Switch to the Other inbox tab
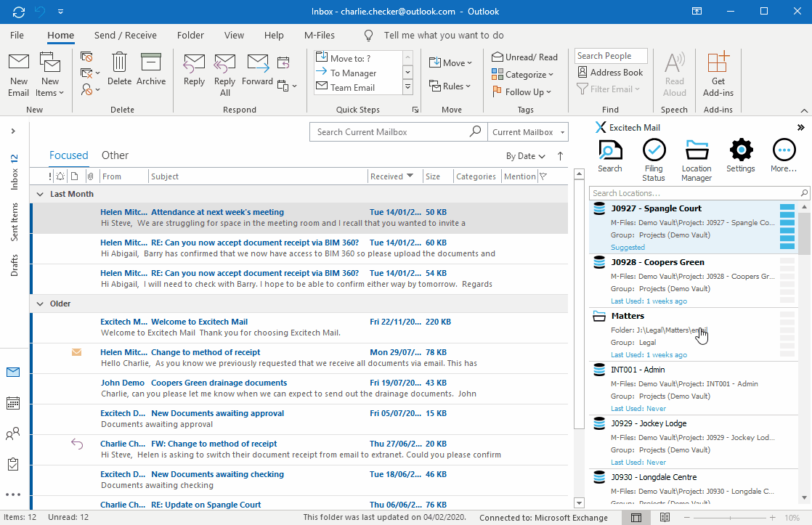The image size is (812, 525). click(115, 155)
